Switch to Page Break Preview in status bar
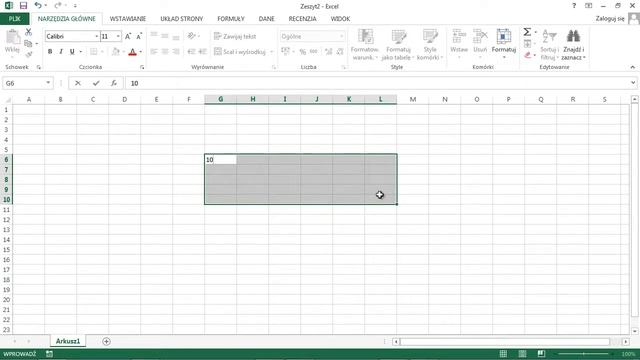This screenshot has width=640, height=360. pos(541,354)
